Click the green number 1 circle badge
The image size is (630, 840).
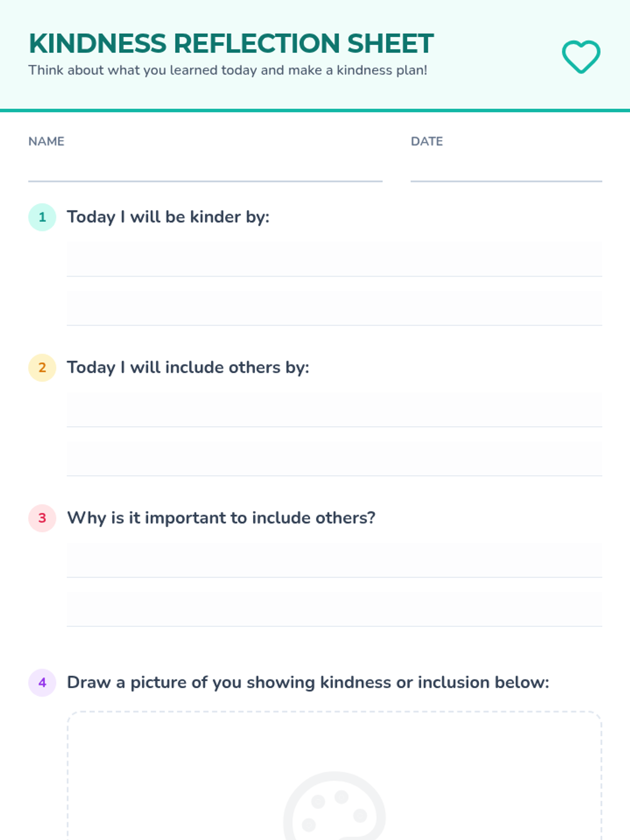pyautogui.click(x=42, y=217)
